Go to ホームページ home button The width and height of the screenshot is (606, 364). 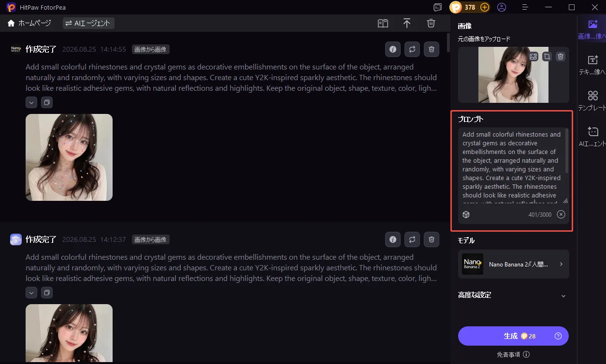click(28, 23)
